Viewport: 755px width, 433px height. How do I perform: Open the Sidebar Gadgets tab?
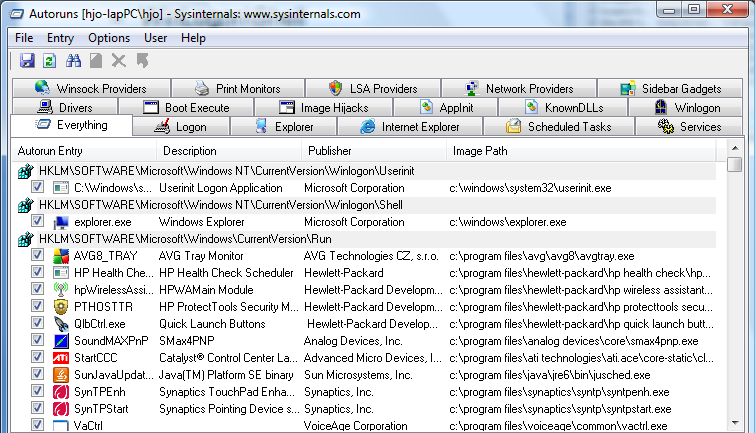[670, 89]
